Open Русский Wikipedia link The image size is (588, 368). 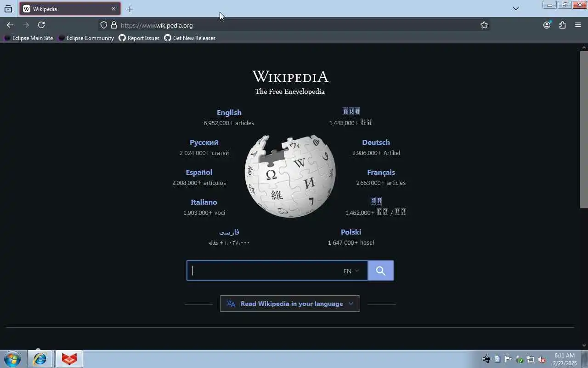[204, 142]
